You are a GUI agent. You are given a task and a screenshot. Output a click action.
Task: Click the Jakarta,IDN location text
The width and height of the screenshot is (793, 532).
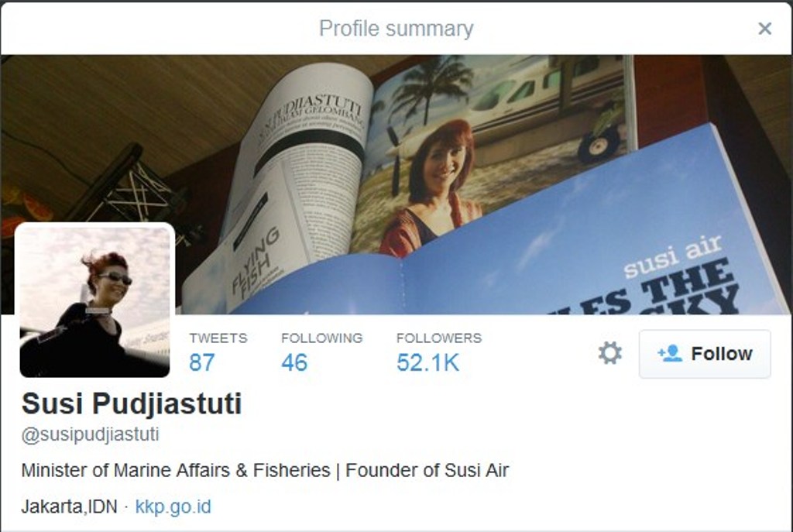click(x=69, y=506)
